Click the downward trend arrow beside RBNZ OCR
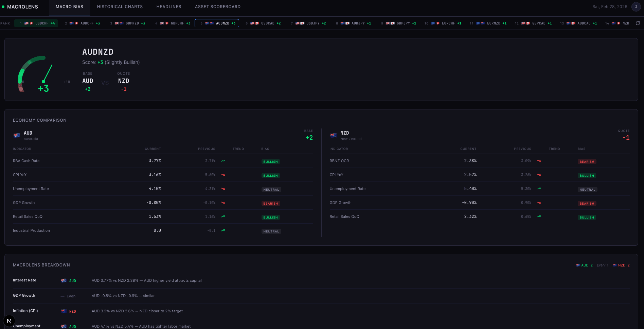This screenshot has height=329, width=644. coord(539,161)
